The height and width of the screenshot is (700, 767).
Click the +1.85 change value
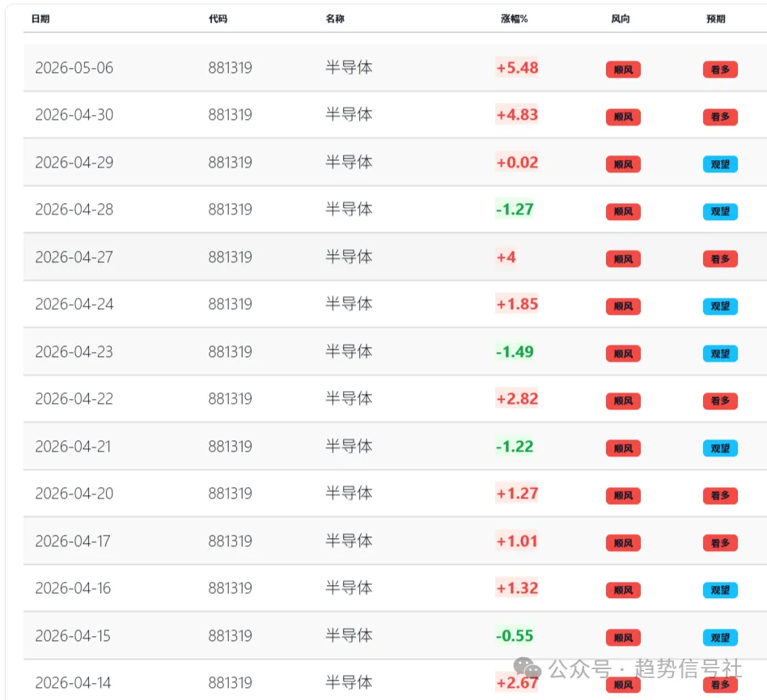click(517, 304)
